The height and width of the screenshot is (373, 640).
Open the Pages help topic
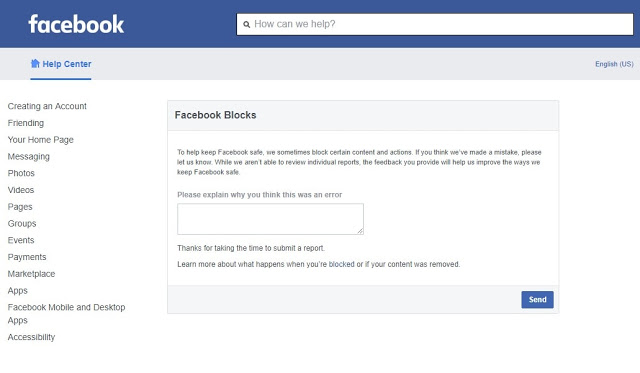(x=20, y=207)
